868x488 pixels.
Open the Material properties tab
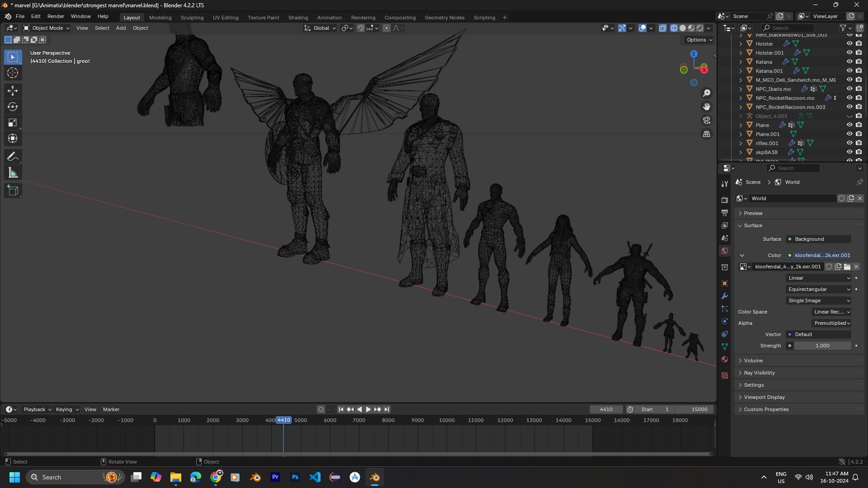point(725,359)
